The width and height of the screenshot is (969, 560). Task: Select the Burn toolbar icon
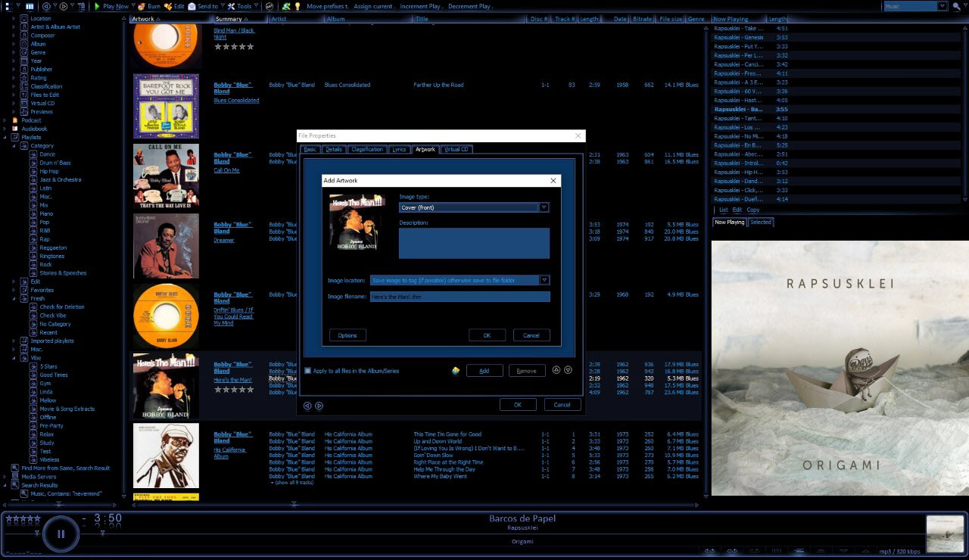142,6
